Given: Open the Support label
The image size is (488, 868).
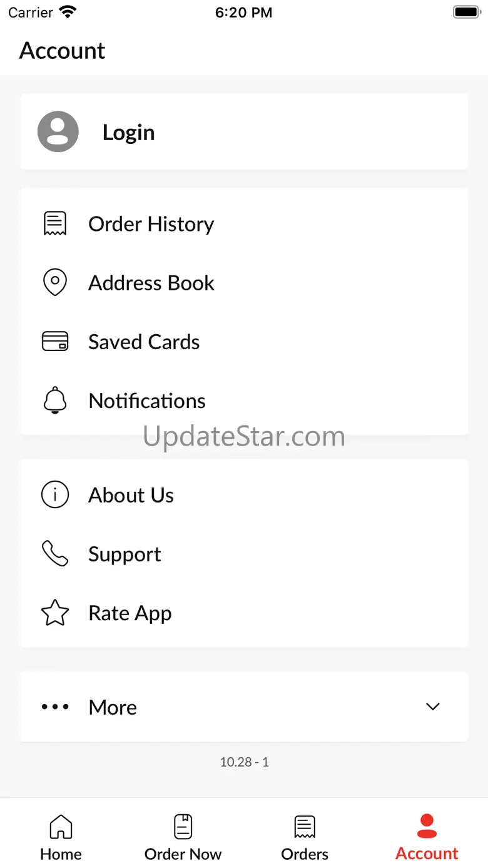Looking at the screenshot, I should [125, 554].
